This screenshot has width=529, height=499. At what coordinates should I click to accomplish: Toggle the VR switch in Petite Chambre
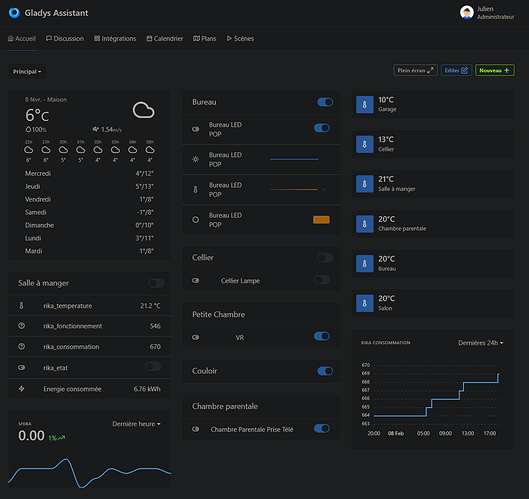(x=322, y=336)
